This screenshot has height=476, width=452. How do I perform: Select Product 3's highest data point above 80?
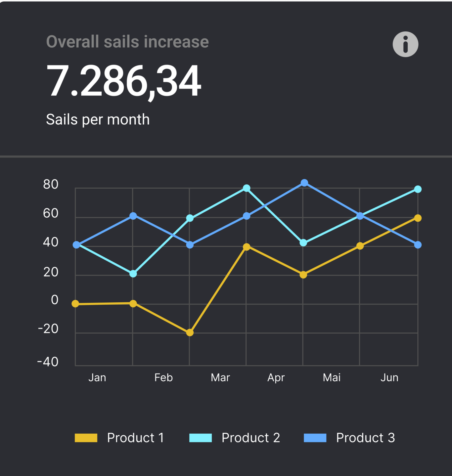pos(304,183)
